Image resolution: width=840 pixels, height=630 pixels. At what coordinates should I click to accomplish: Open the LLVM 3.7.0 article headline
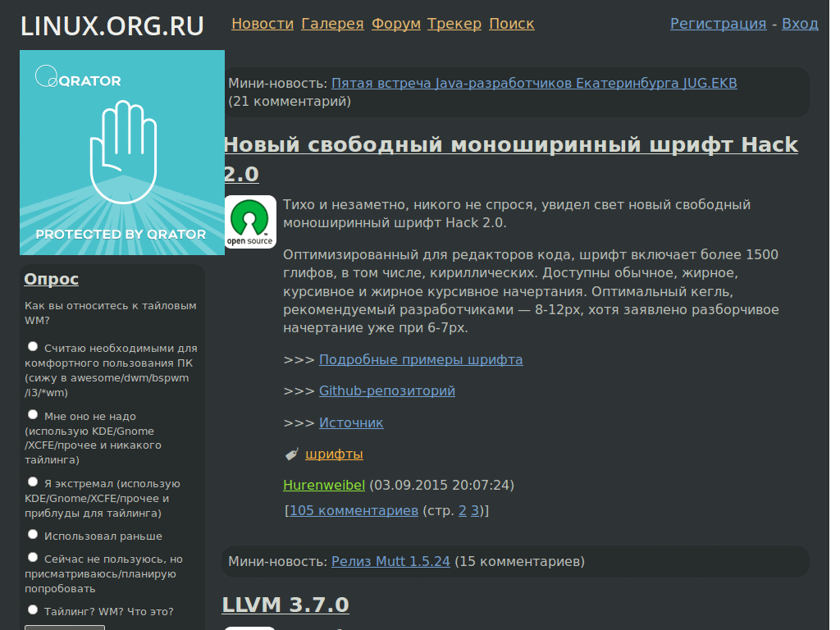[285, 605]
